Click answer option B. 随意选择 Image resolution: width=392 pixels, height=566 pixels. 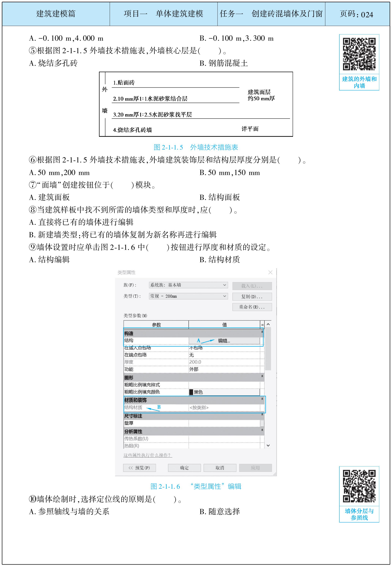(220, 512)
